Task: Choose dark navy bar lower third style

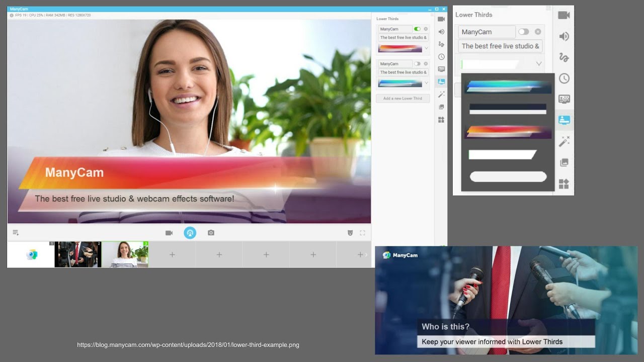Action: [x=508, y=109]
